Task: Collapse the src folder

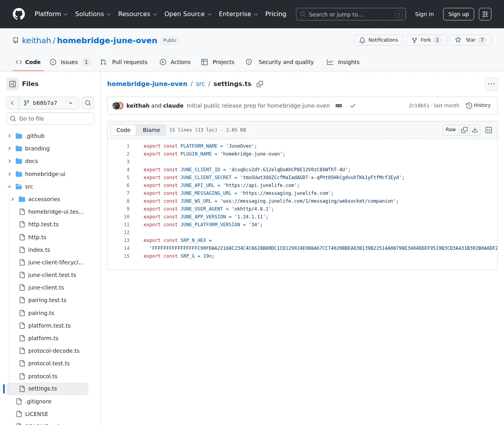Action: 9,187
